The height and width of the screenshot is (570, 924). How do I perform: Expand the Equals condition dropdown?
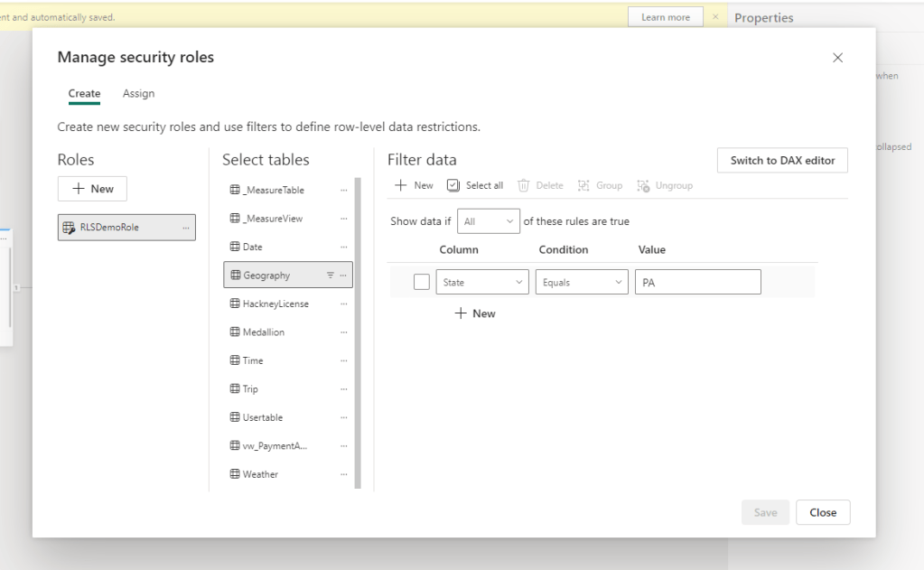tap(582, 283)
